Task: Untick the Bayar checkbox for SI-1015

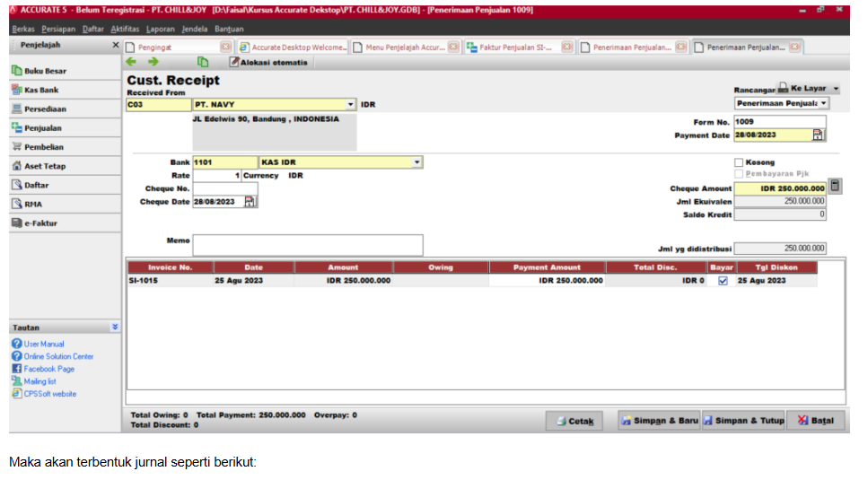Action: click(x=723, y=281)
